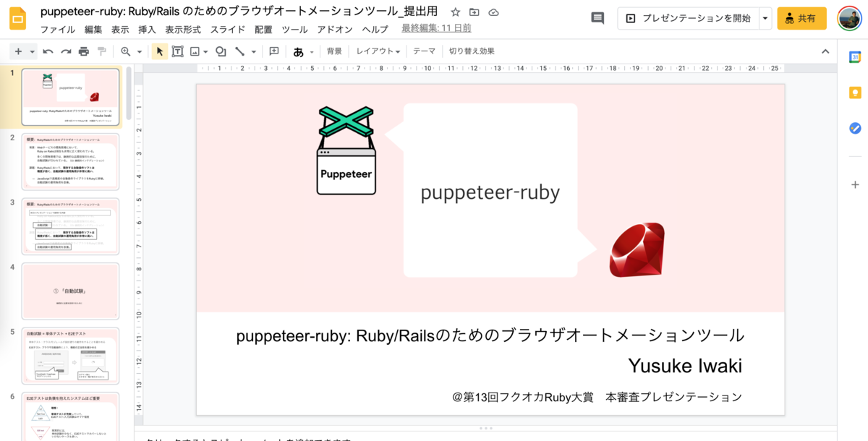This screenshot has height=441, width=868.
Task: Open the あ input tools icon
Action: pos(298,51)
